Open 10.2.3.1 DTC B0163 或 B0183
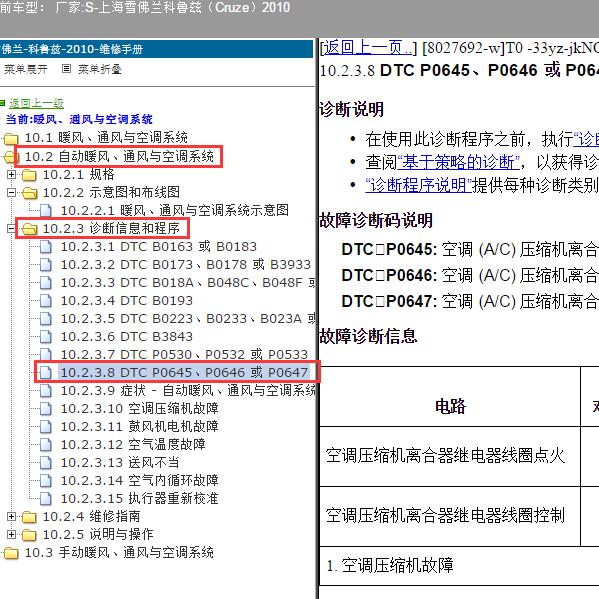Screen dimensions: 599x599 tap(159, 247)
